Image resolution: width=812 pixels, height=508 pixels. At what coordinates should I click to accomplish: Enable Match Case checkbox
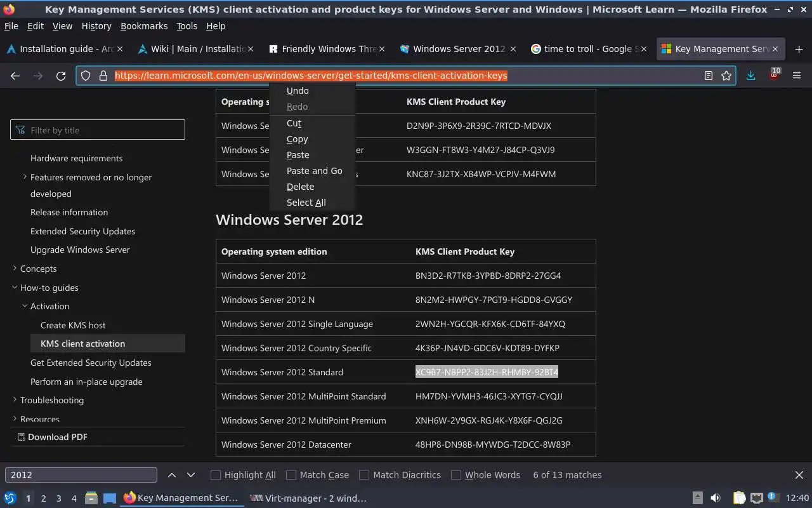291,475
